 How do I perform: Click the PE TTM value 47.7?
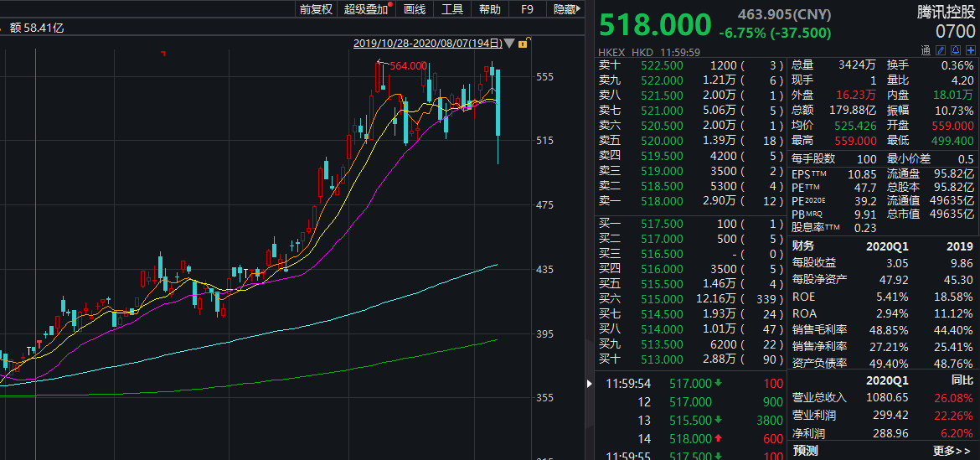(x=864, y=186)
